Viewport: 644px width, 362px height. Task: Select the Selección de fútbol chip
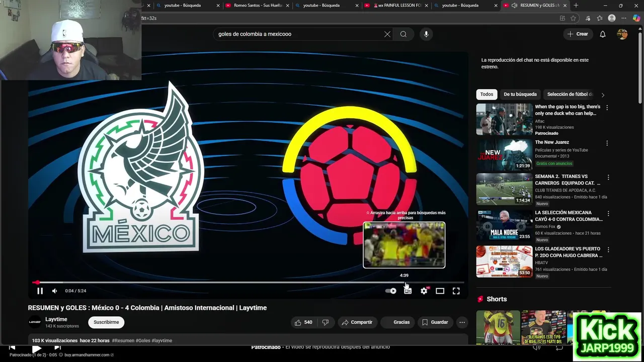(x=569, y=94)
